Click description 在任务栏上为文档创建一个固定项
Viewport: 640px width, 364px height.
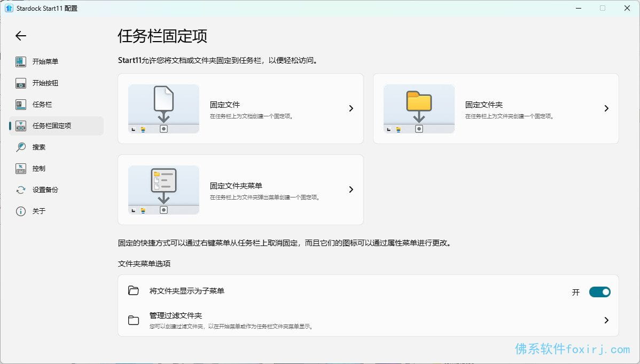pyautogui.click(x=252, y=116)
